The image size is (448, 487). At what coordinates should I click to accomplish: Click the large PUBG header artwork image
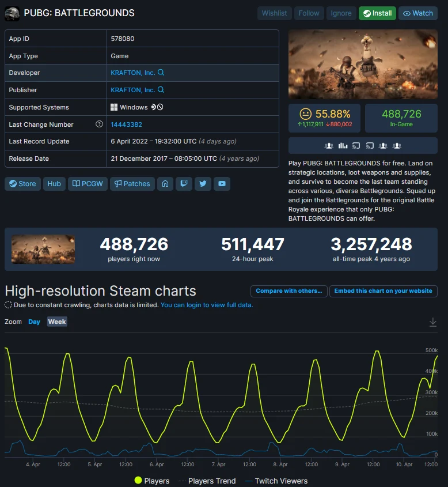(x=363, y=65)
